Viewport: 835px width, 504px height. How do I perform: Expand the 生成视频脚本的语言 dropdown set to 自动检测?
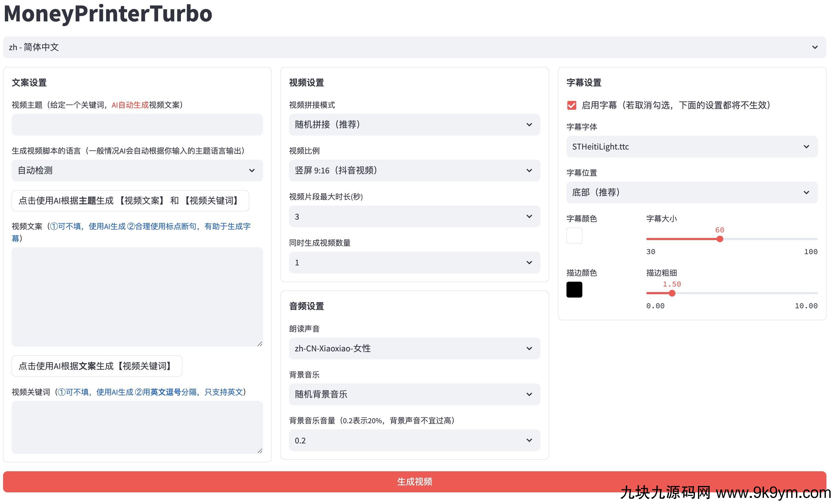click(x=137, y=170)
